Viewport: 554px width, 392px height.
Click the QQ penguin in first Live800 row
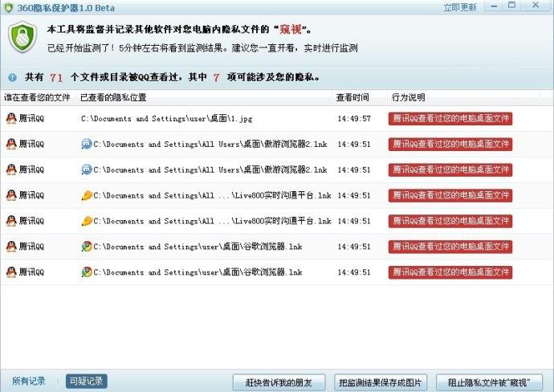point(11,195)
